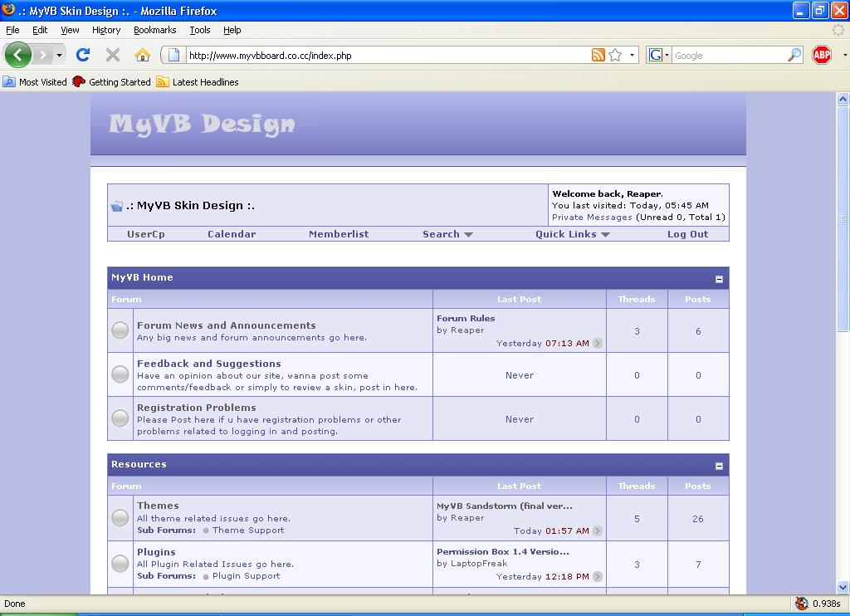Screen dimensions: 850x616
Task: Click the Home toolbar icon
Action: click(143, 55)
